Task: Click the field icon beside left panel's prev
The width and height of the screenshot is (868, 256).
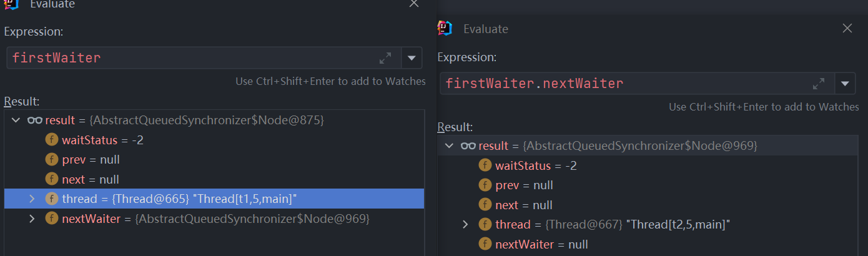Action: click(x=51, y=160)
